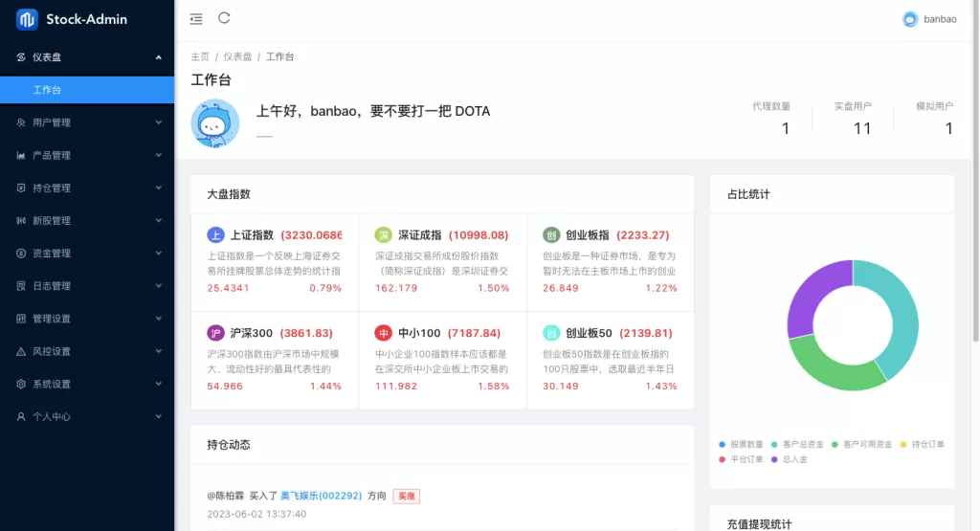Click the 创 badge of 创业板指
Image resolution: width=980 pixels, height=531 pixels.
[x=551, y=235]
